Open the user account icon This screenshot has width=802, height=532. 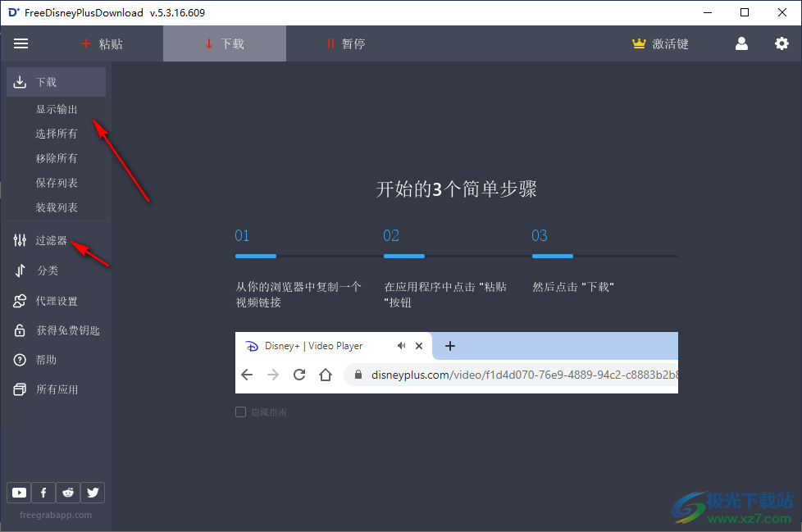[741, 44]
